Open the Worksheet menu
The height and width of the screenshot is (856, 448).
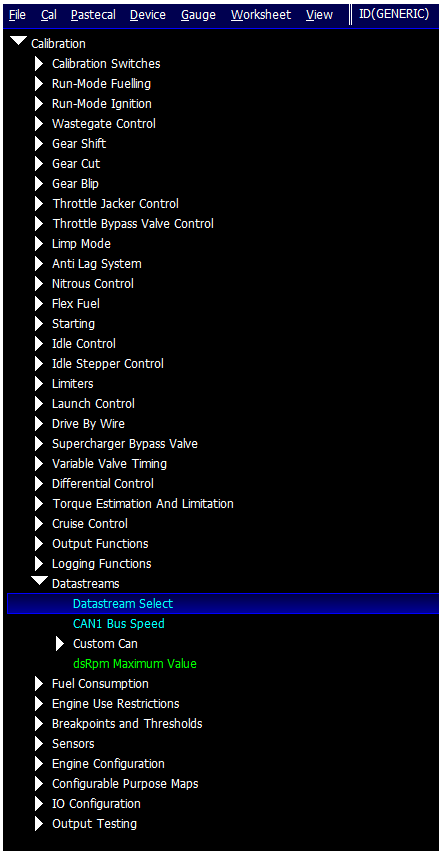[x=261, y=15]
